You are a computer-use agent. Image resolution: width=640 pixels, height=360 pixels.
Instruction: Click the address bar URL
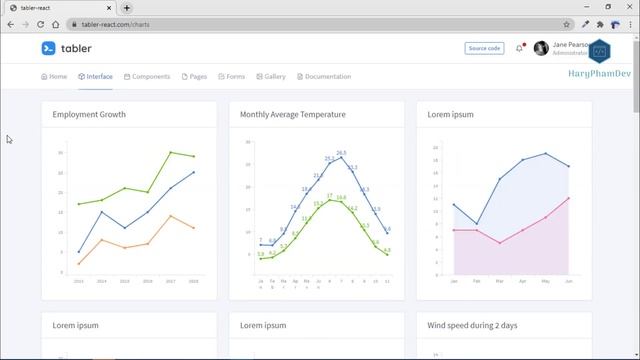[x=116, y=24]
